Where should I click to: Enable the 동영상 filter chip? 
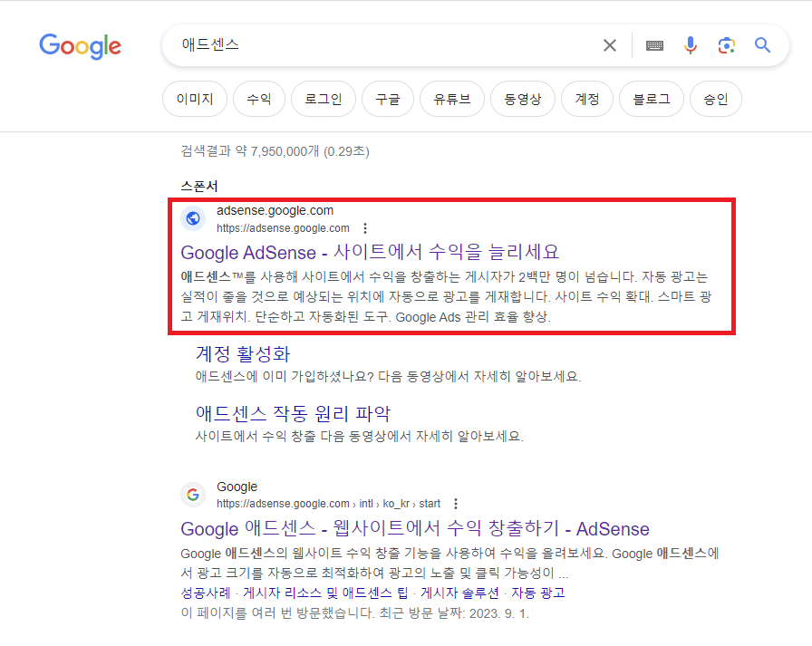click(523, 99)
